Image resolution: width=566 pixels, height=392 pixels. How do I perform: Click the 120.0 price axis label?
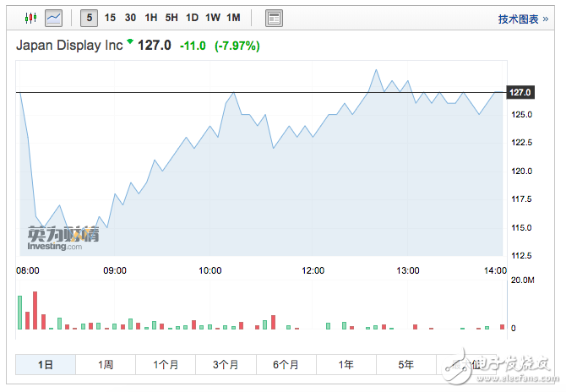pyautogui.click(x=521, y=171)
